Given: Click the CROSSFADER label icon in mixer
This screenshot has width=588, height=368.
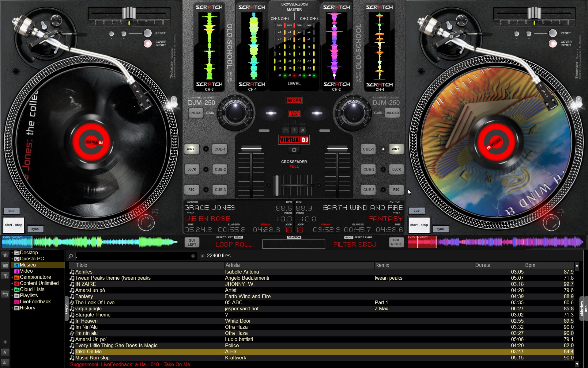Looking at the screenshot, I should pos(294,162).
